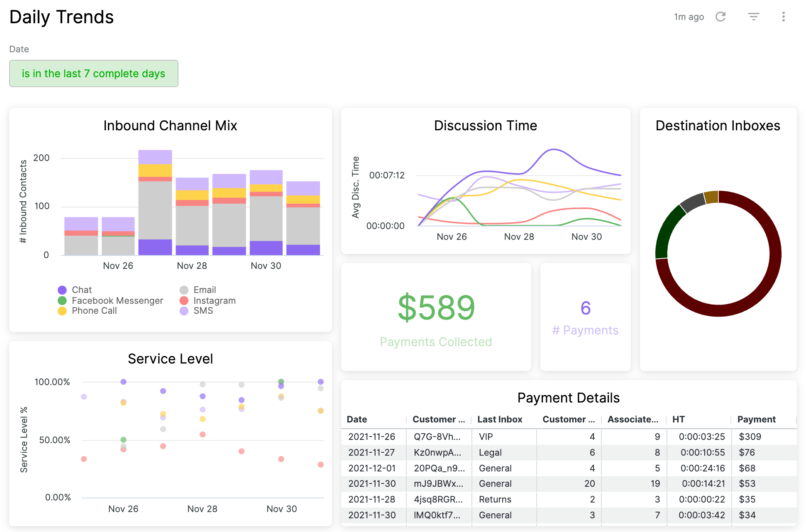Click the $589 Payments Collected value

(x=436, y=308)
